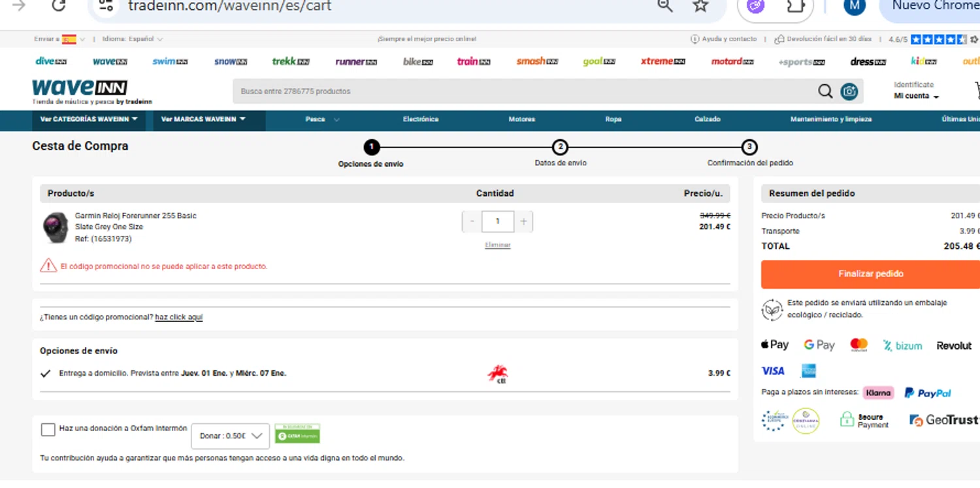Go to swiminn store logo

click(170, 61)
